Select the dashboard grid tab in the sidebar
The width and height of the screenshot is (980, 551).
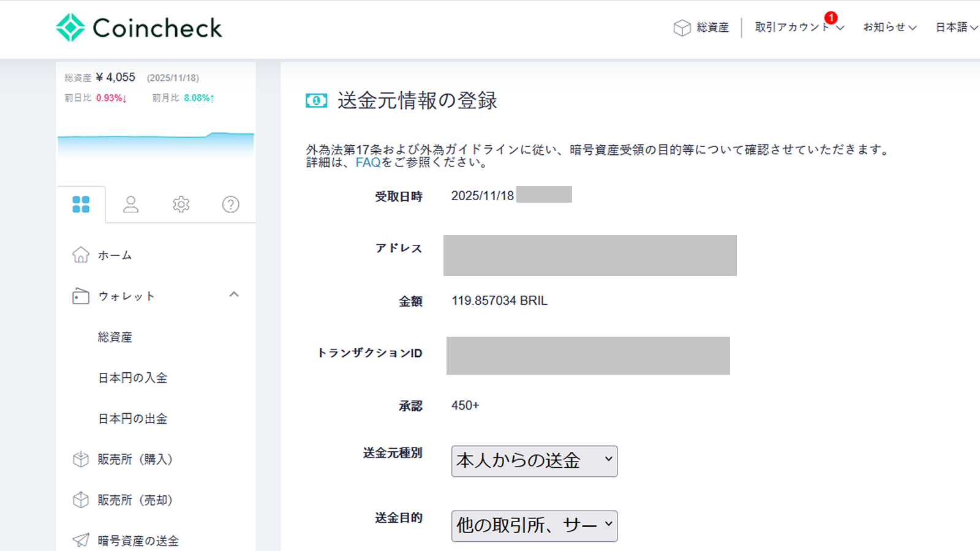click(81, 204)
